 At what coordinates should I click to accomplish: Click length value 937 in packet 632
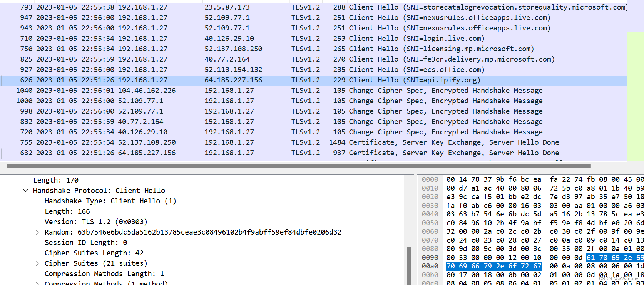(339, 153)
